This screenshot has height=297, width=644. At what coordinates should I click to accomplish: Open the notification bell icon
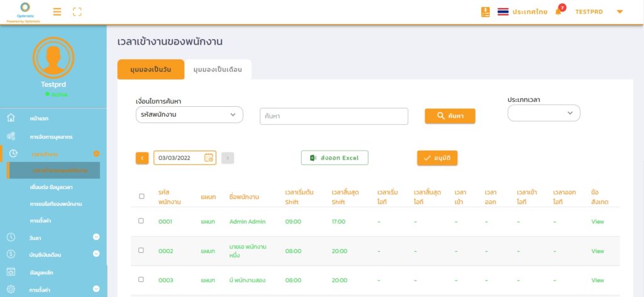point(558,11)
